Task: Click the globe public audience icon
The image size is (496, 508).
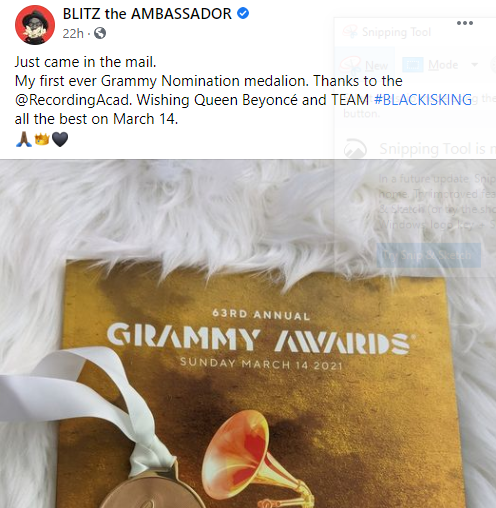Action: (100, 33)
